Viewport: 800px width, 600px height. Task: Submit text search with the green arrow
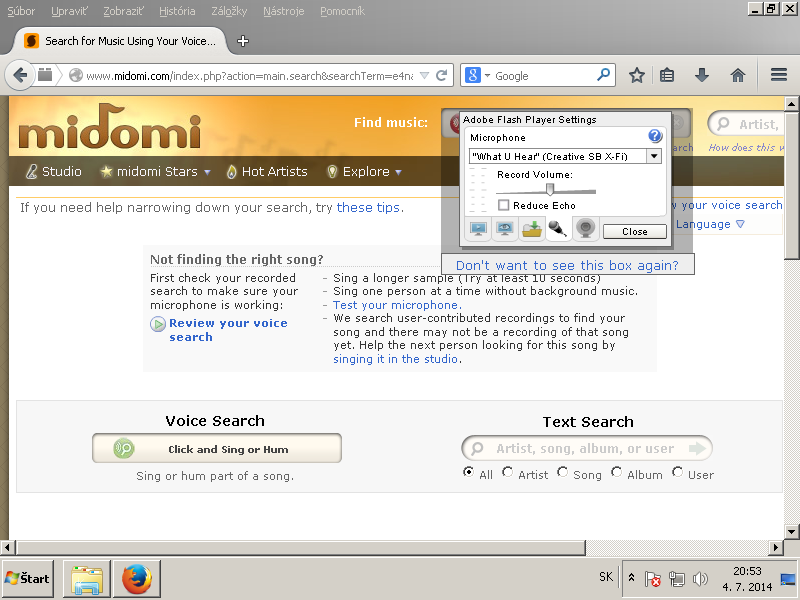coord(697,448)
